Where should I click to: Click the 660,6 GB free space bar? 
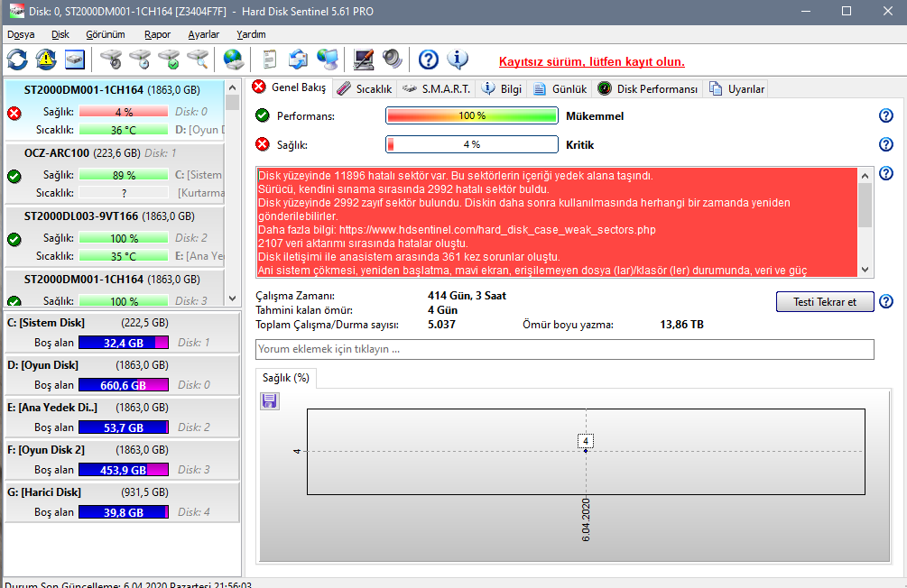coord(124,385)
